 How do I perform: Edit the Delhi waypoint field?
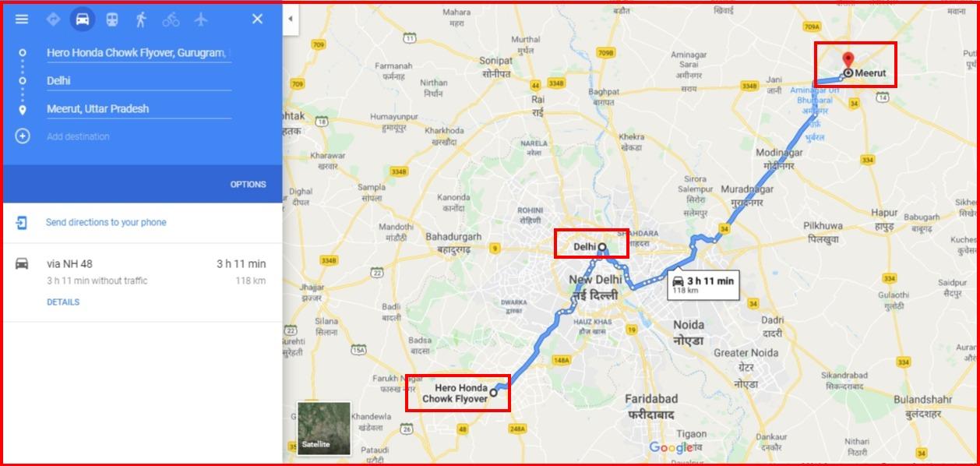point(139,80)
